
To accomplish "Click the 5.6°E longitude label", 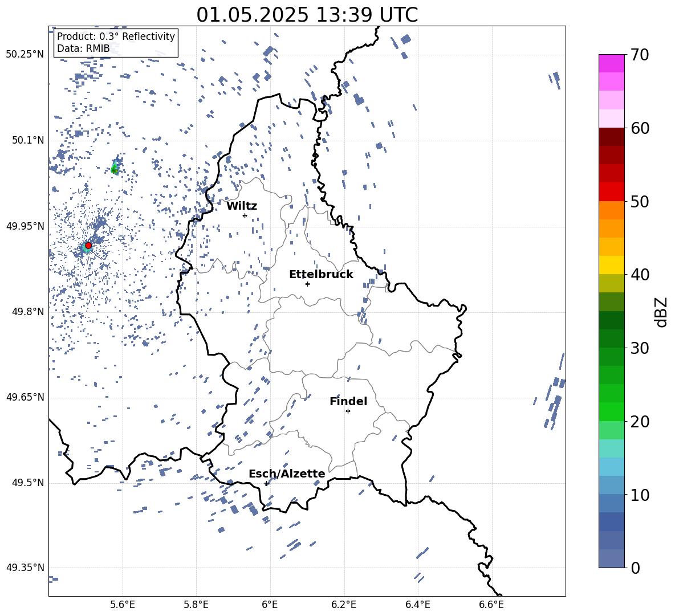I will 122,605.
